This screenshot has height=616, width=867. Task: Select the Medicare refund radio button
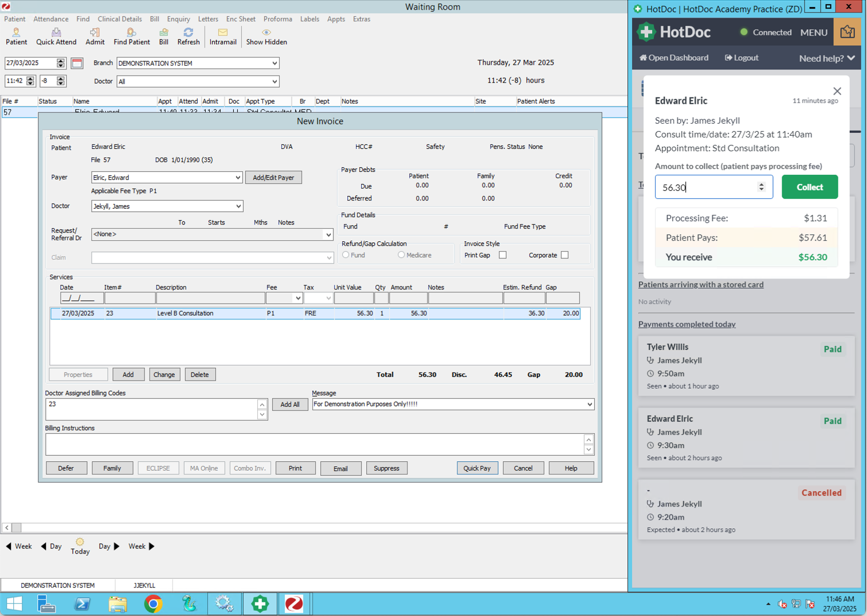click(x=401, y=255)
